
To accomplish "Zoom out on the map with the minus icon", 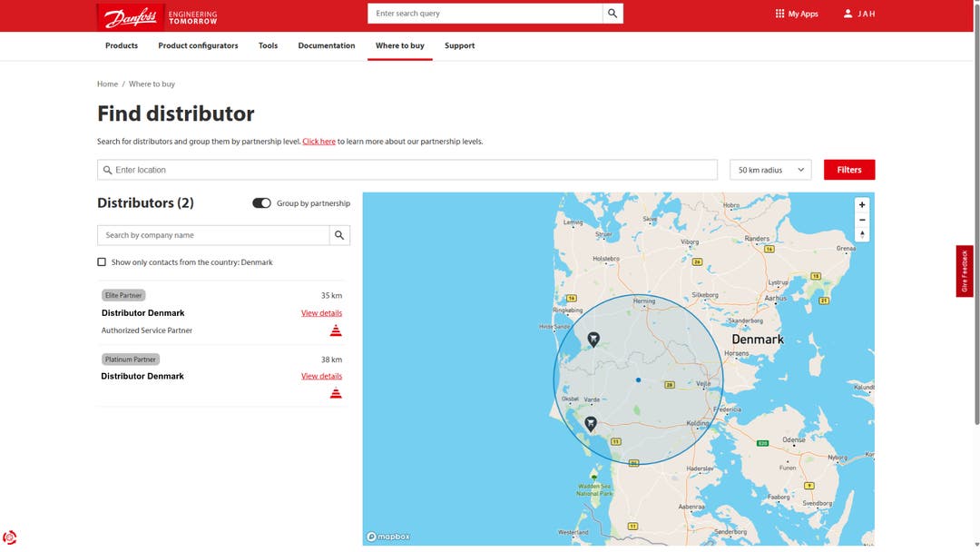I will click(862, 220).
